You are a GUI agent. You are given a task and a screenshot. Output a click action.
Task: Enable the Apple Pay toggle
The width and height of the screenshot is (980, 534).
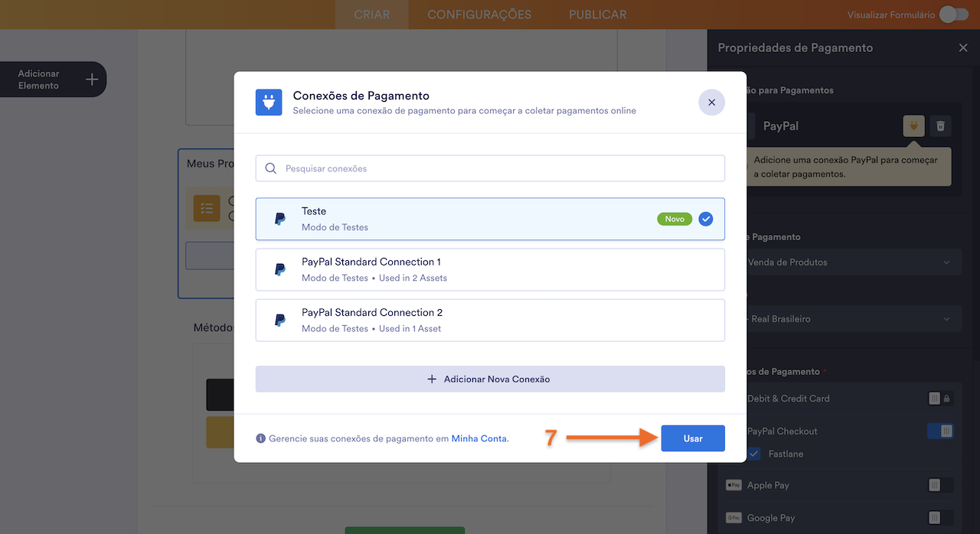[x=934, y=485]
